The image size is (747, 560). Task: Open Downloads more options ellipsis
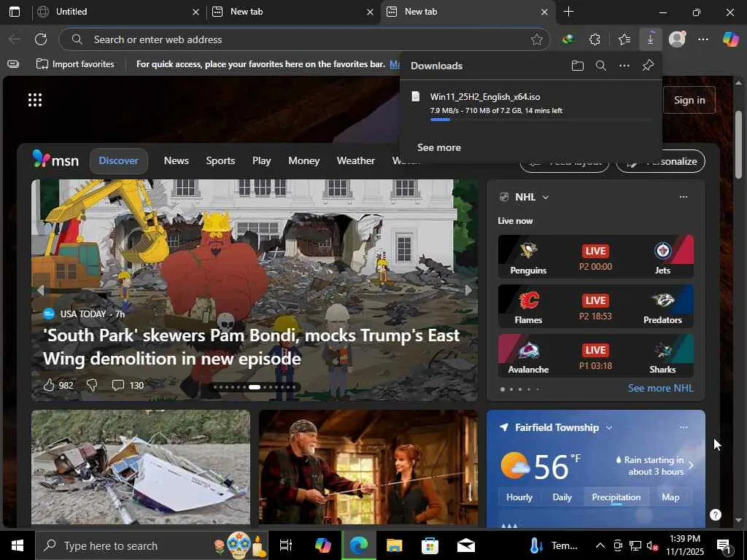tap(624, 66)
